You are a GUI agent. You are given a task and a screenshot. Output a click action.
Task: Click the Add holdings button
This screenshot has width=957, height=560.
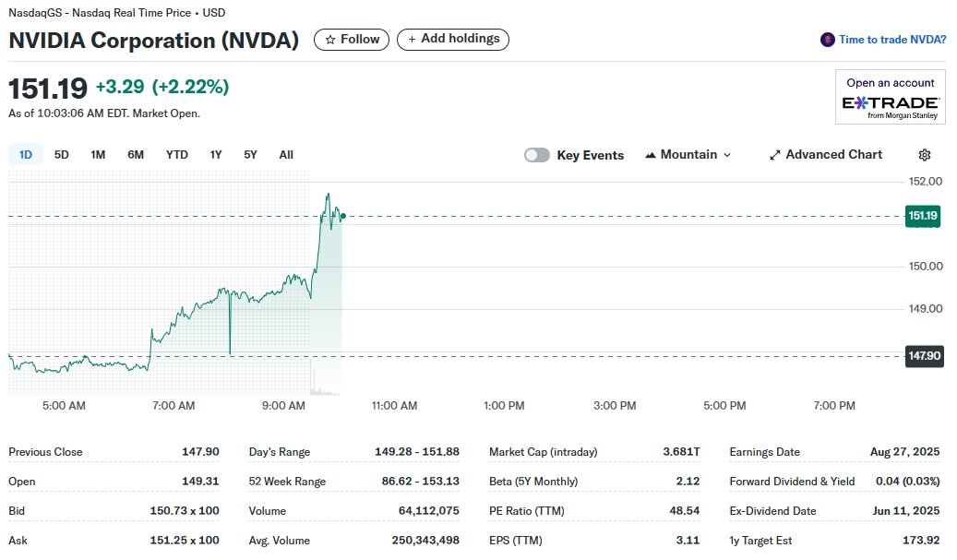pos(453,40)
